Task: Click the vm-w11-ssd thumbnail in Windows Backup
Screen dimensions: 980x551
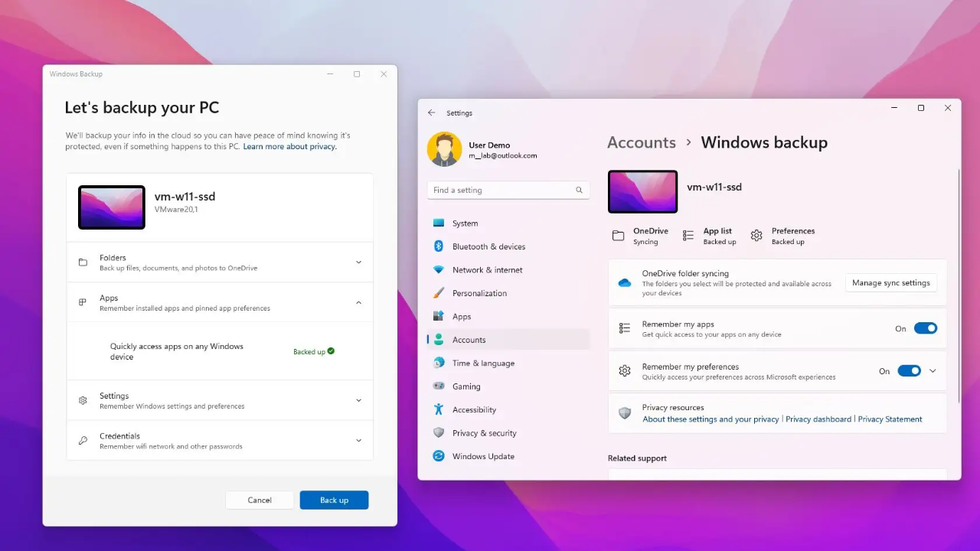Action: (112, 207)
